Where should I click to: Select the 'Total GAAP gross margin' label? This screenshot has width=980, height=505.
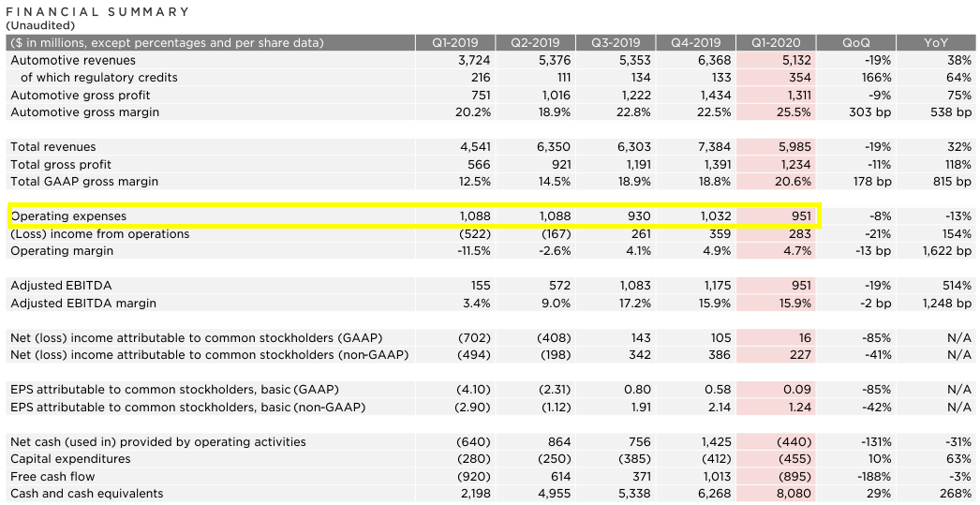click(x=84, y=182)
